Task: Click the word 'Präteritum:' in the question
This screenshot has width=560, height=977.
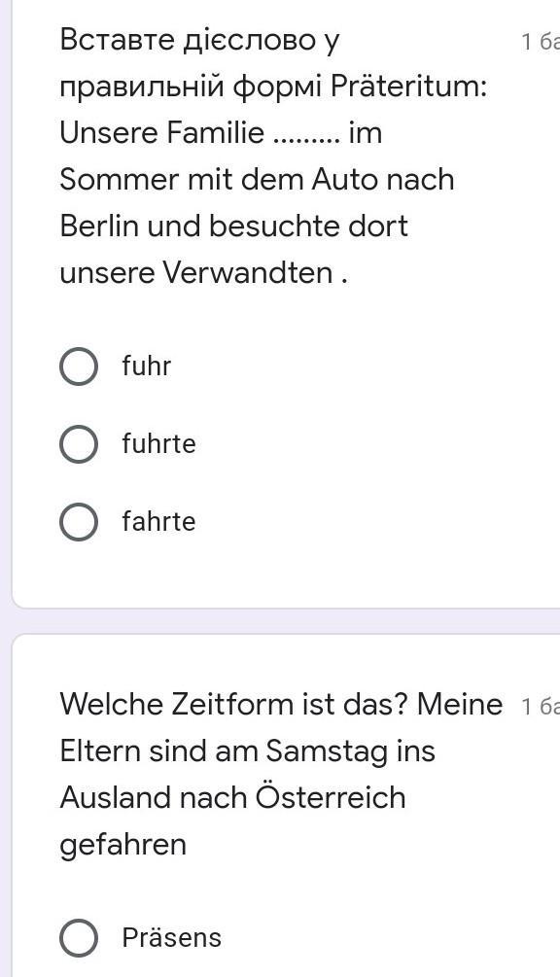Action: pyautogui.click(x=408, y=86)
